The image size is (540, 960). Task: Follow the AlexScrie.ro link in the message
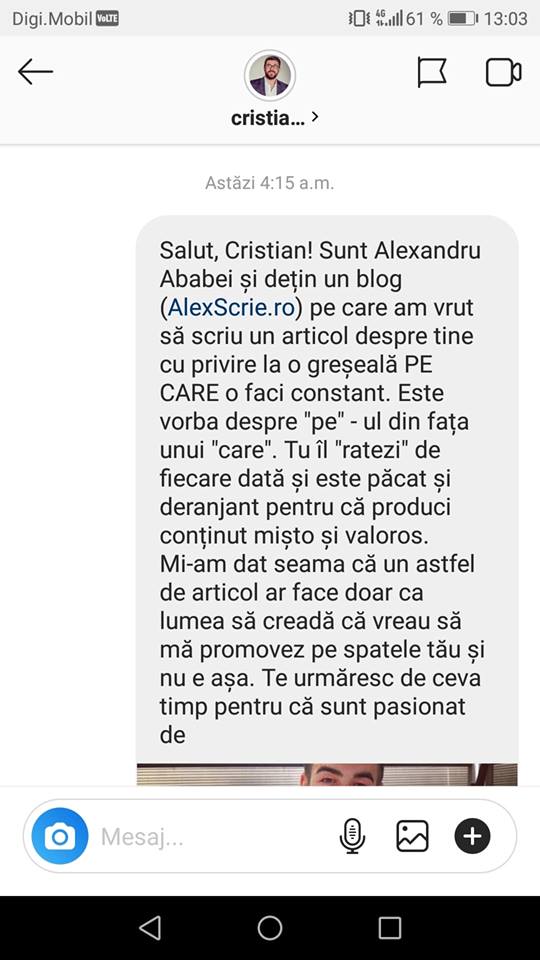pyautogui.click(x=231, y=308)
